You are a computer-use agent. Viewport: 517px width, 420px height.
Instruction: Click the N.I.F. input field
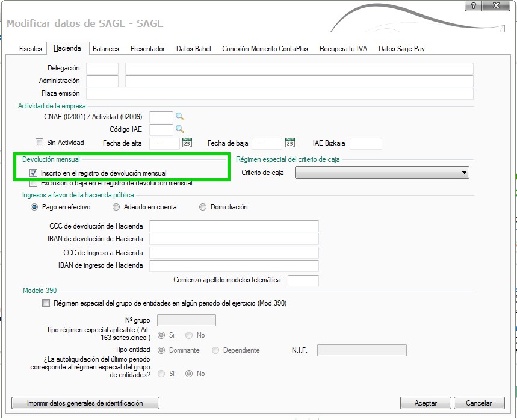[362, 350]
